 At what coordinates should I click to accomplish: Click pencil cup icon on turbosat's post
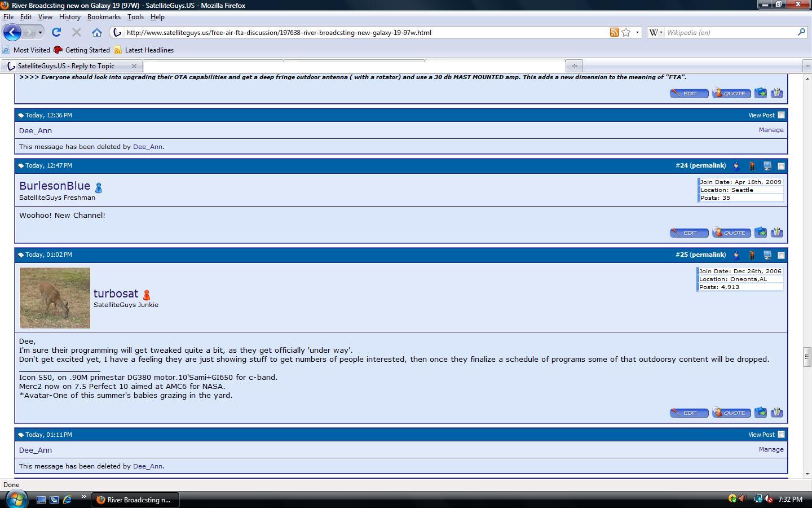777,412
